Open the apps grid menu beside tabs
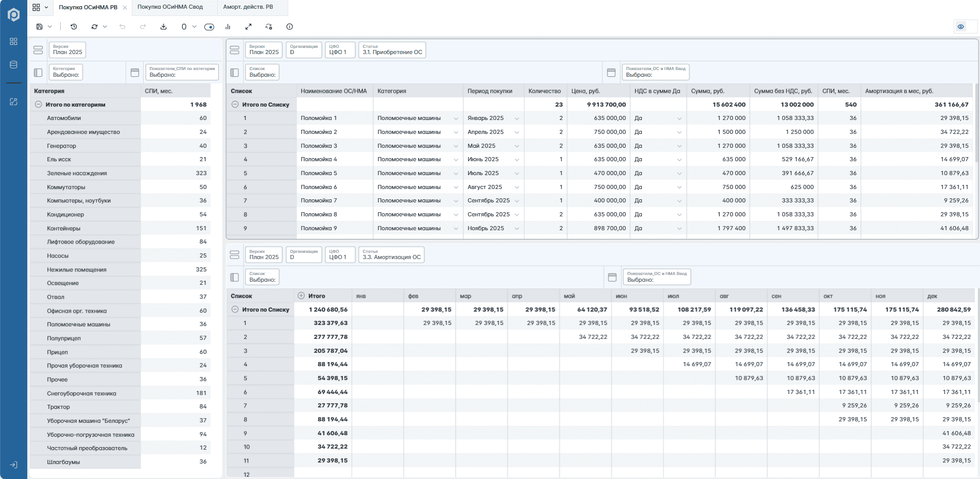Image resolution: width=980 pixels, height=479 pixels. tap(36, 7)
